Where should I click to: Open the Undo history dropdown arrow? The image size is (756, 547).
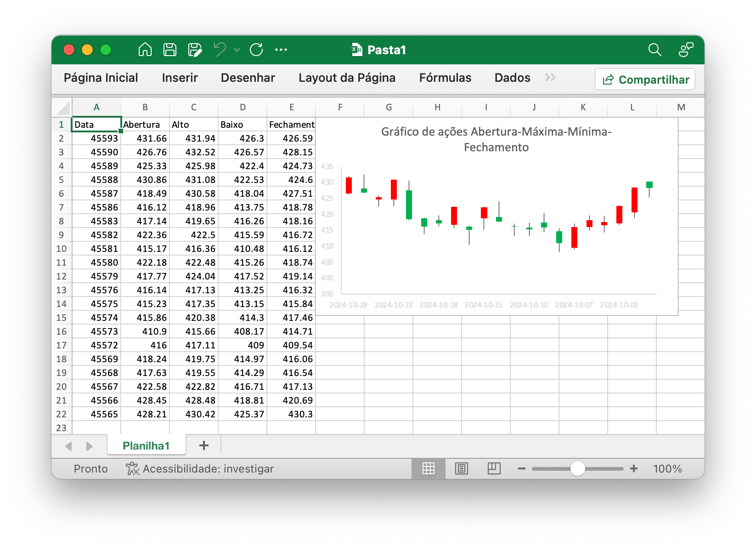[x=237, y=50]
